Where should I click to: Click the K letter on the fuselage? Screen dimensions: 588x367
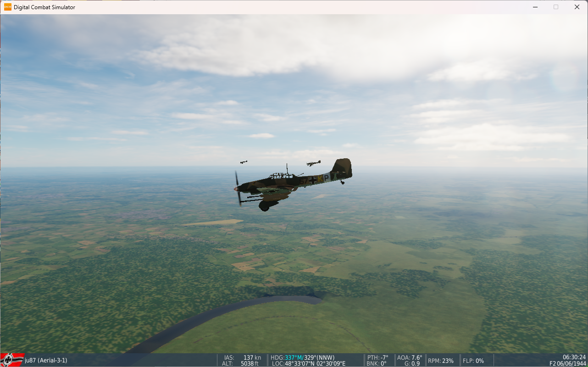(320, 179)
